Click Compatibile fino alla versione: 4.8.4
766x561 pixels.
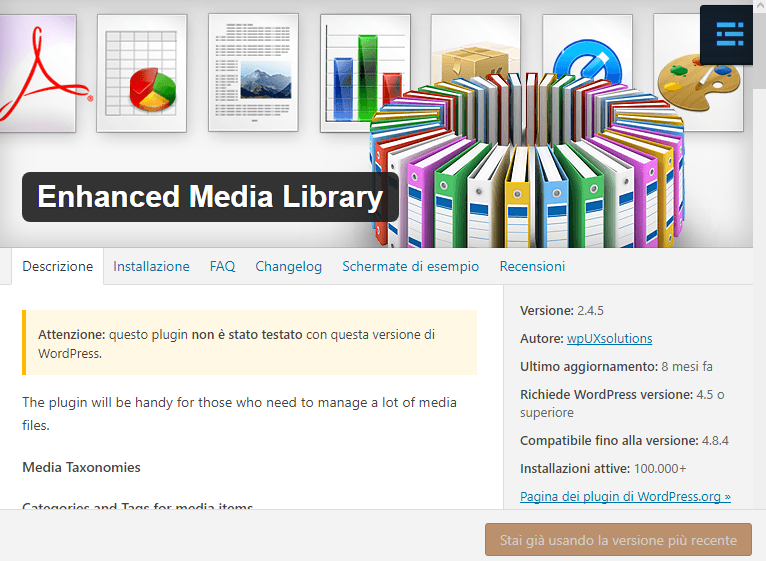pyautogui.click(x=624, y=441)
